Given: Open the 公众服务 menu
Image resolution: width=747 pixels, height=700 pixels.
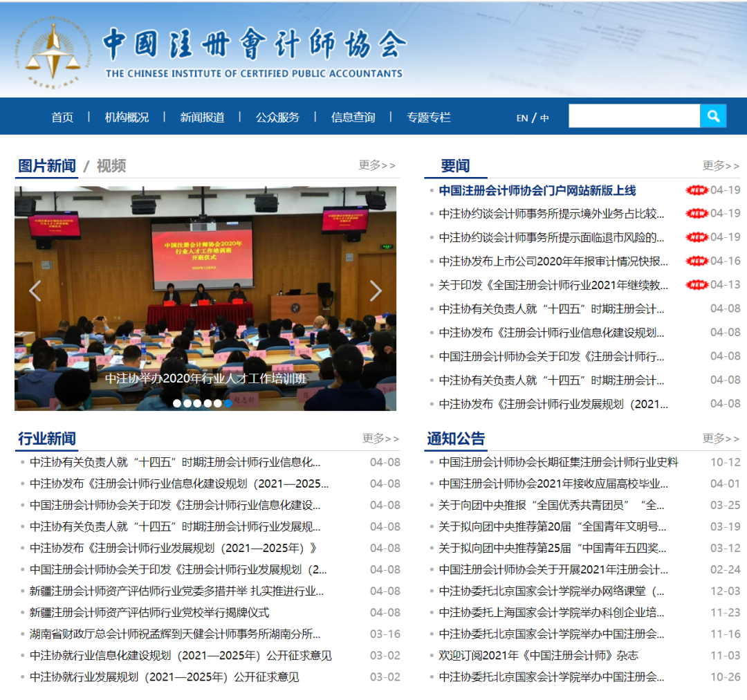Looking at the screenshot, I should tap(277, 117).
